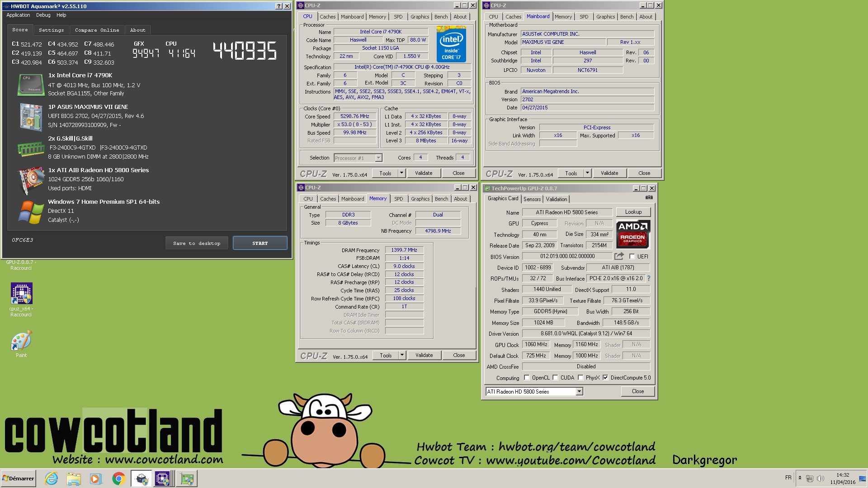868x488 pixels.
Task: Switch to Sensors tab in GPU-Z
Action: tap(532, 199)
